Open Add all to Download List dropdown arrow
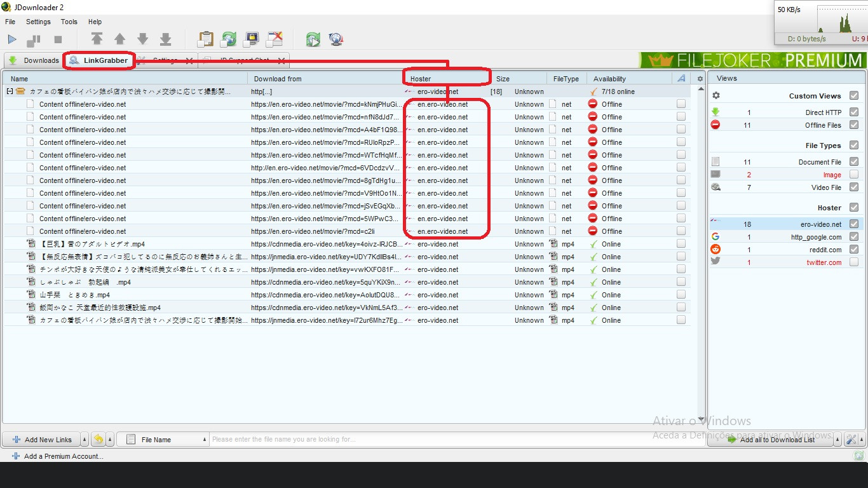 pos(837,439)
